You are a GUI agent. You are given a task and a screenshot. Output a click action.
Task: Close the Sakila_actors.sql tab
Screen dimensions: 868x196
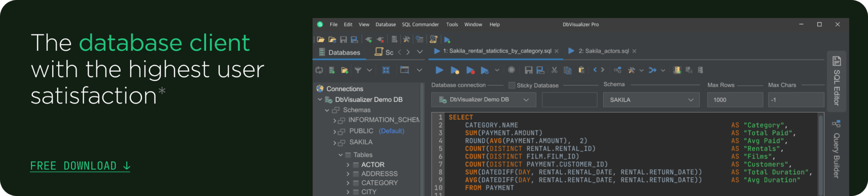(x=634, y=51)
